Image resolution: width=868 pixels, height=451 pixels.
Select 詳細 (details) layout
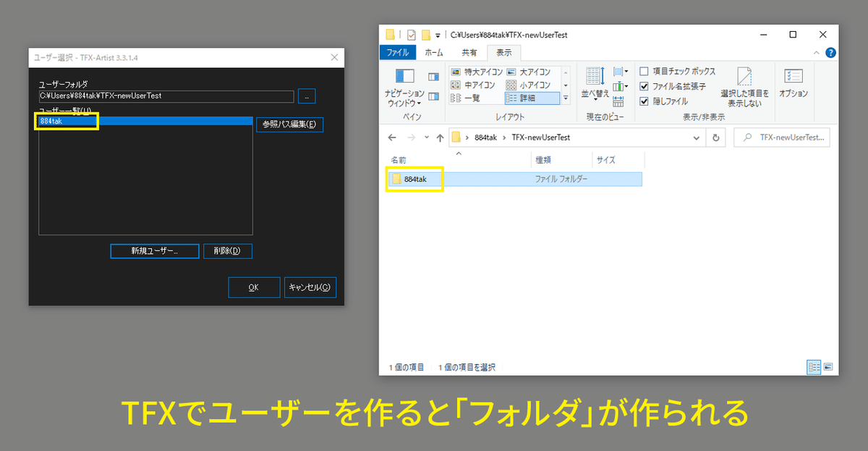tap(532, 98)
